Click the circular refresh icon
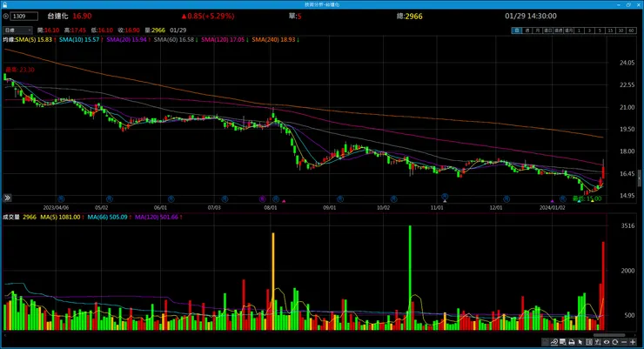Screen dimensions: 644x349 614,342
